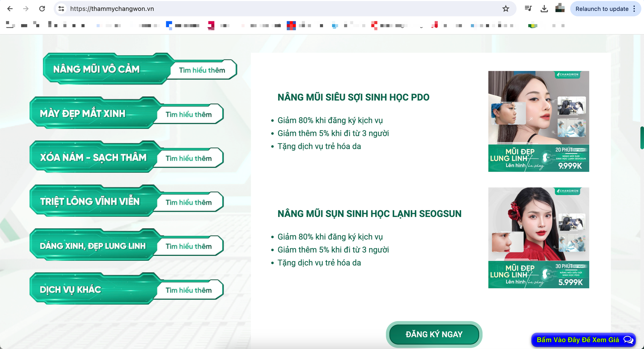This screenshot has height=349, width=644.
Task: Click the browser reload/refresh icon
Action: coord(42,8)
